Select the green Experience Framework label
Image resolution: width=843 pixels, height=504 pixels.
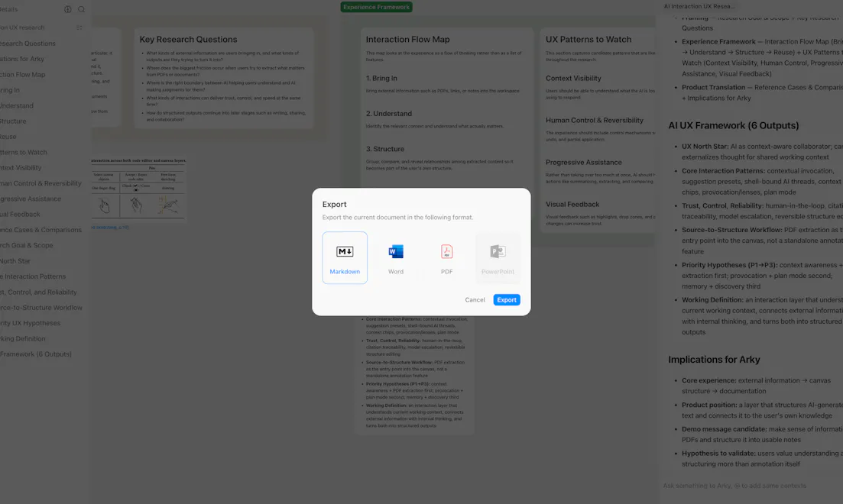(x=376, y=7)
